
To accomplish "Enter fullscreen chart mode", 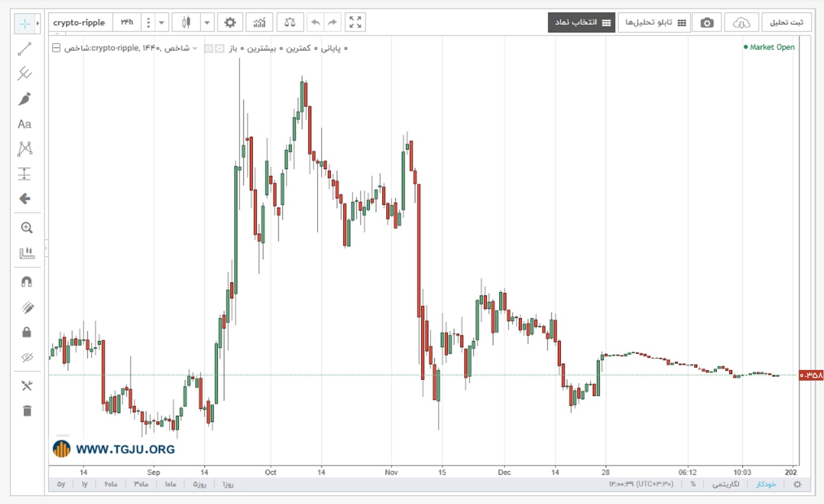I will point(355,22).
